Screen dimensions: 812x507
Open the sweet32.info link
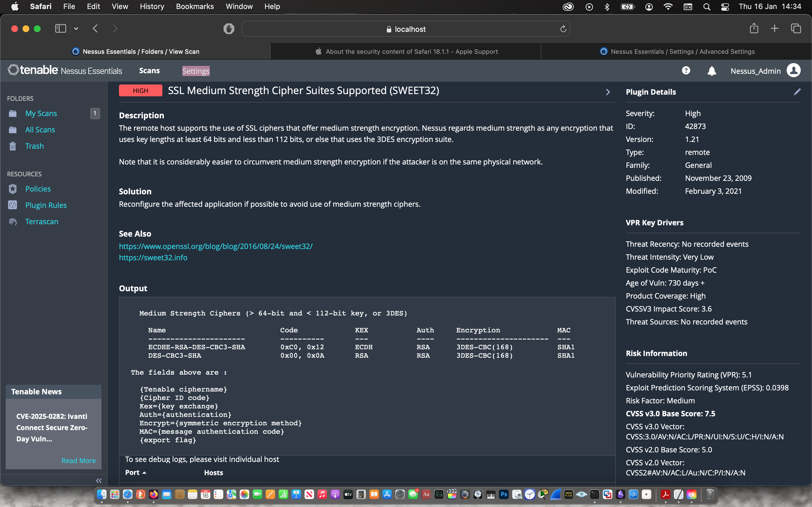click(x=153, y=257)
